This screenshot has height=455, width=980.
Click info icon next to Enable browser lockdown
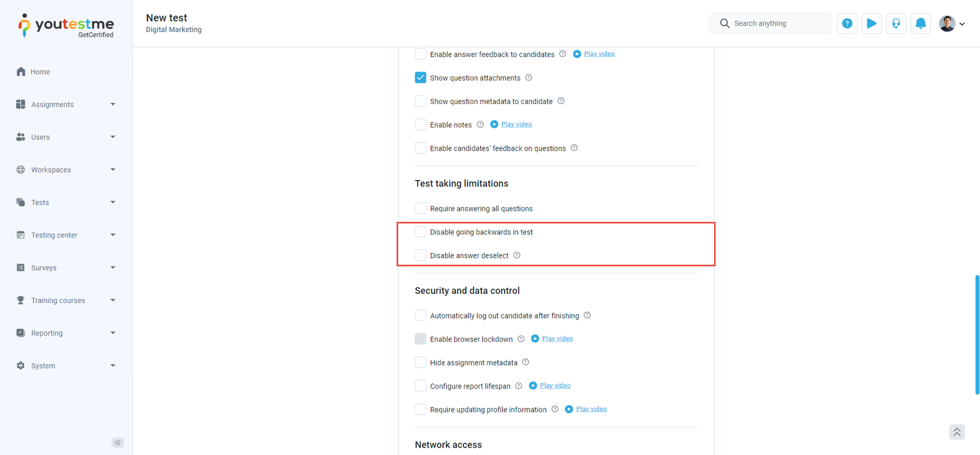point(521,339)
